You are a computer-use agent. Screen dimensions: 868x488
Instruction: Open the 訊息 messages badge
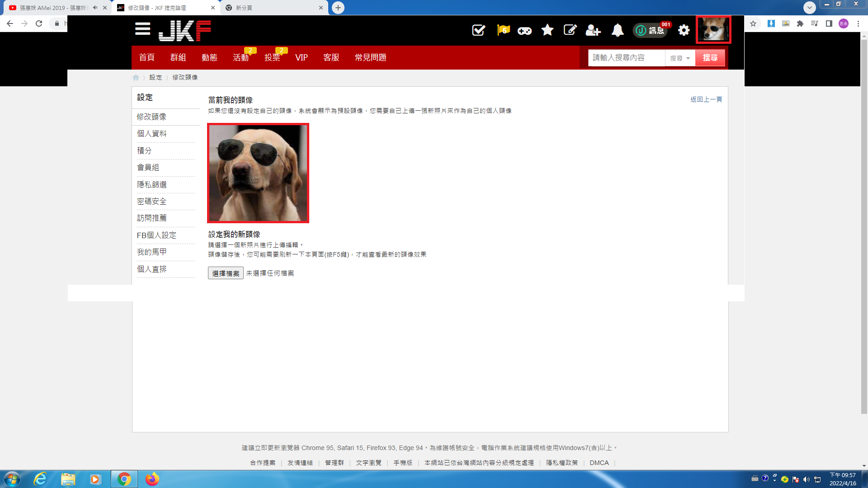651,30
